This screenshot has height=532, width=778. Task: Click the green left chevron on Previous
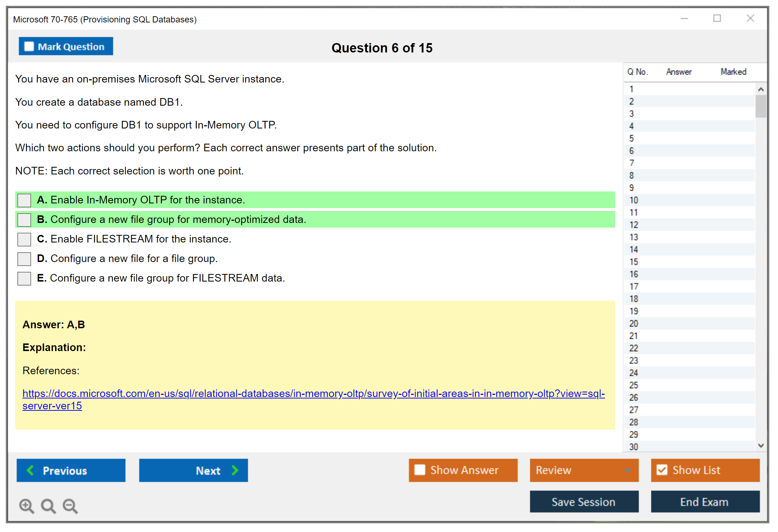pos(30,470)
